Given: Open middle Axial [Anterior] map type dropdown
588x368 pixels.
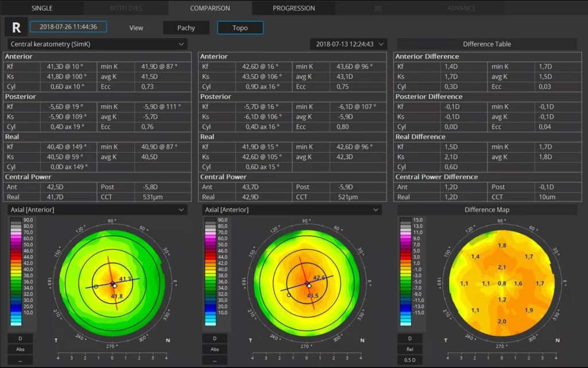Looking at the screenshot, I should 292,210.
